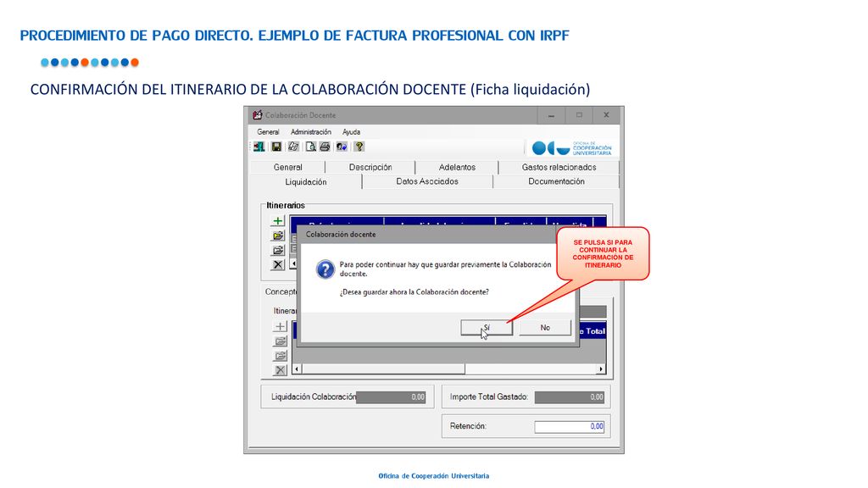Viewport: 868px width, 488px height.
Task: Switch to the Adelantos tab
Action: 457,167
